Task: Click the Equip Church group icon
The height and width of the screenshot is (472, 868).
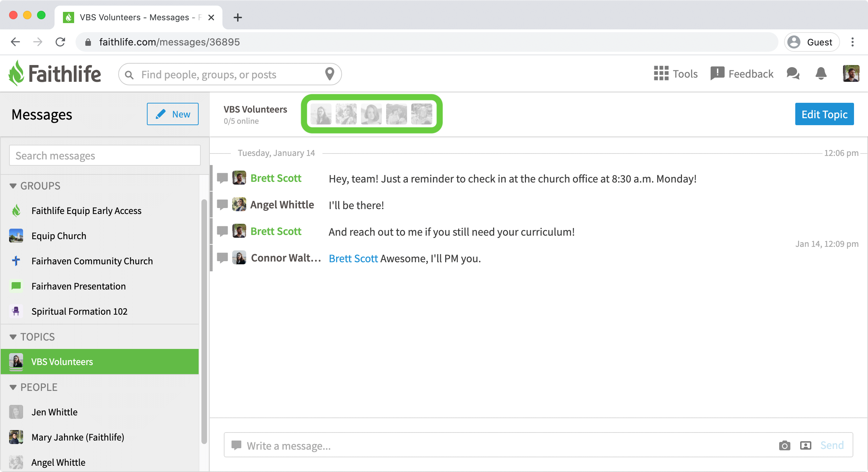Action: tap(16, 236)
